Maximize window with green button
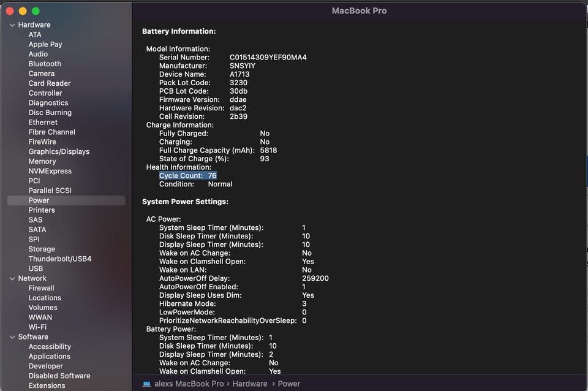This screenshot has width=588, height=391. point(36,11)
